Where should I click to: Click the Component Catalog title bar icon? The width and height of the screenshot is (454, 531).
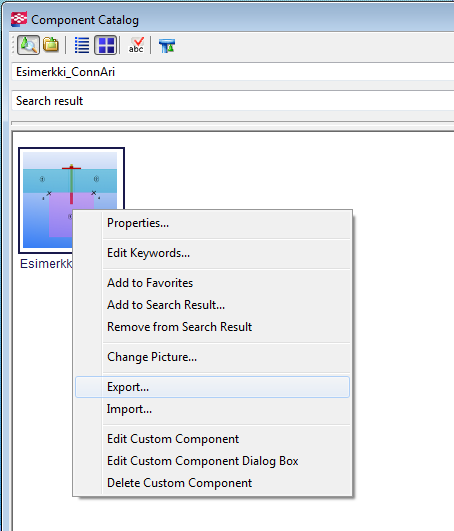tap(19, 19)
